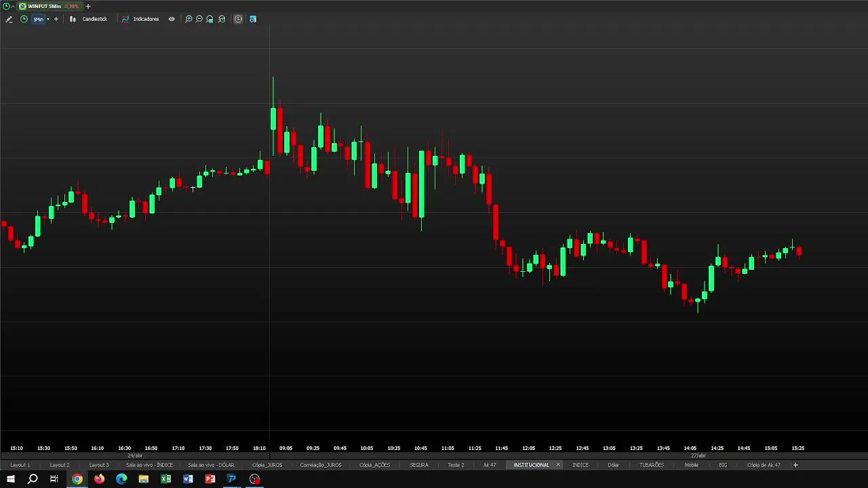Open the Teste 2 tab
Image resolution: width=868 pixels, height=488 pixels.
[456, 465]
